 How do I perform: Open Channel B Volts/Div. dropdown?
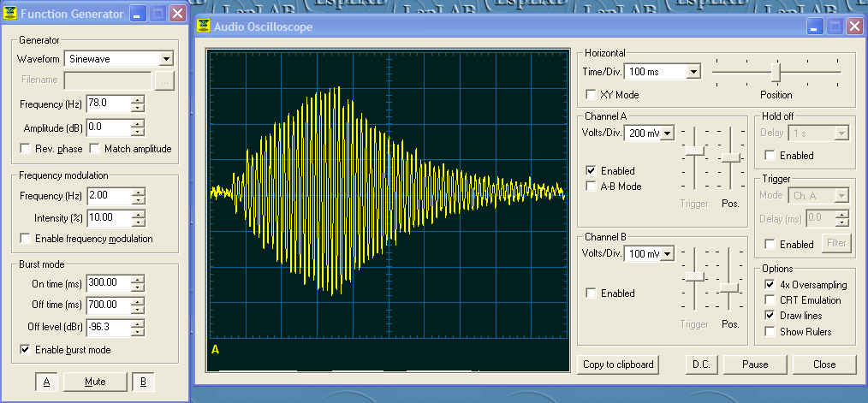tap(668, 254)
